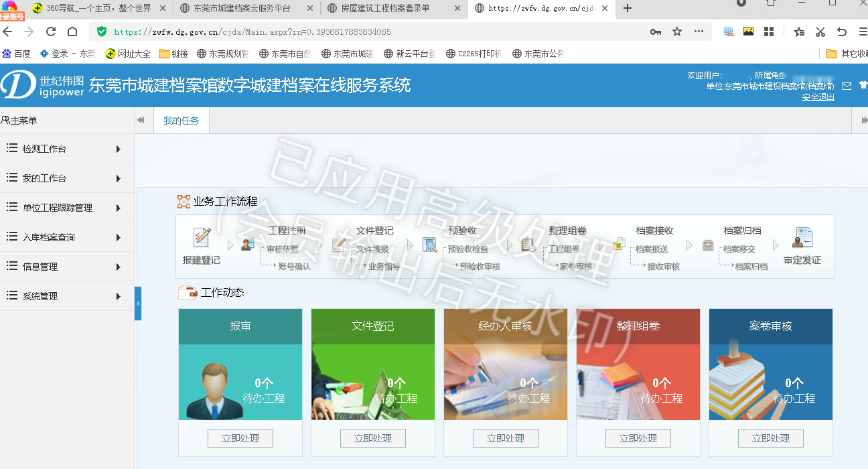Open the 链接 bookmarks folder
868x469 pixels.
pos(173,54)
